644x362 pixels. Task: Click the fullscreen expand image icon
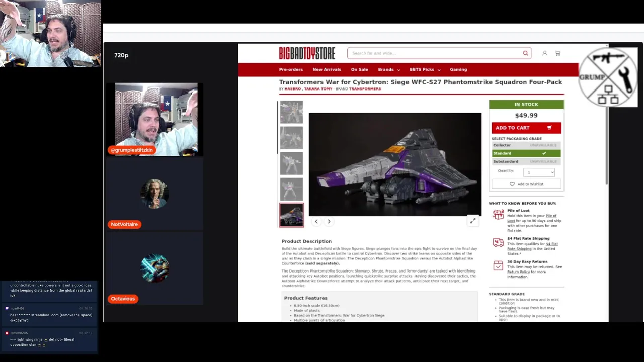coord(473,221)
